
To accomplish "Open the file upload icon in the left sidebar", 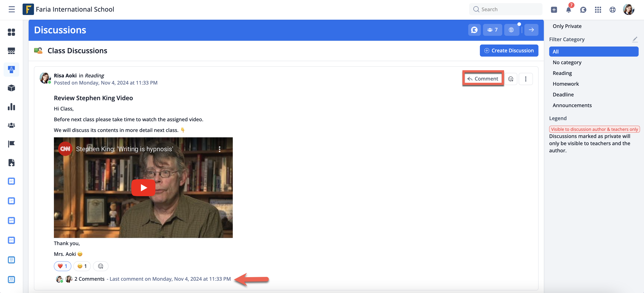I will [x=11, y=163].
